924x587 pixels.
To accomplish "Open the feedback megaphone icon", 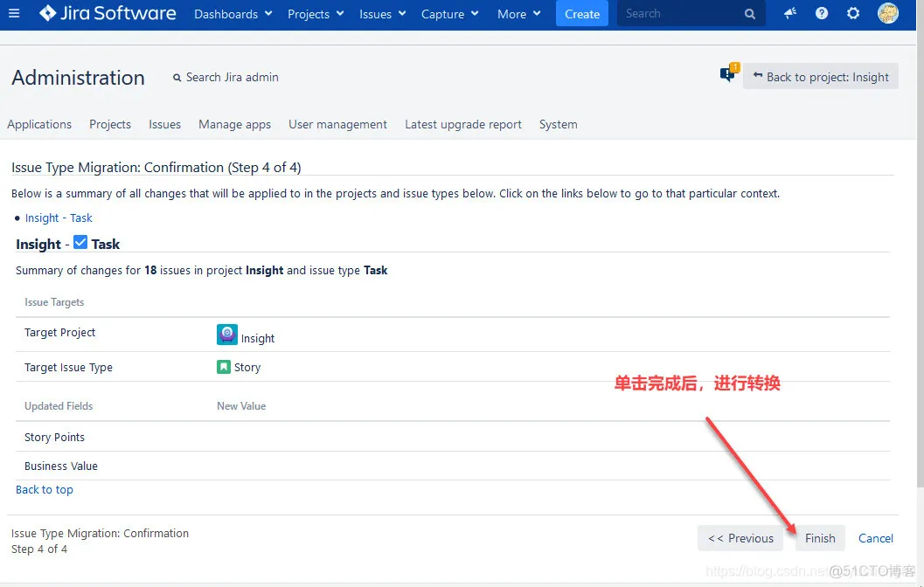I will pos(790,13).
